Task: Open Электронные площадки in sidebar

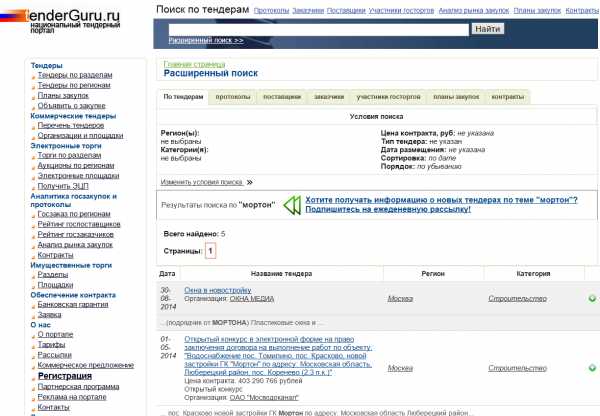Action: (78, 176)
